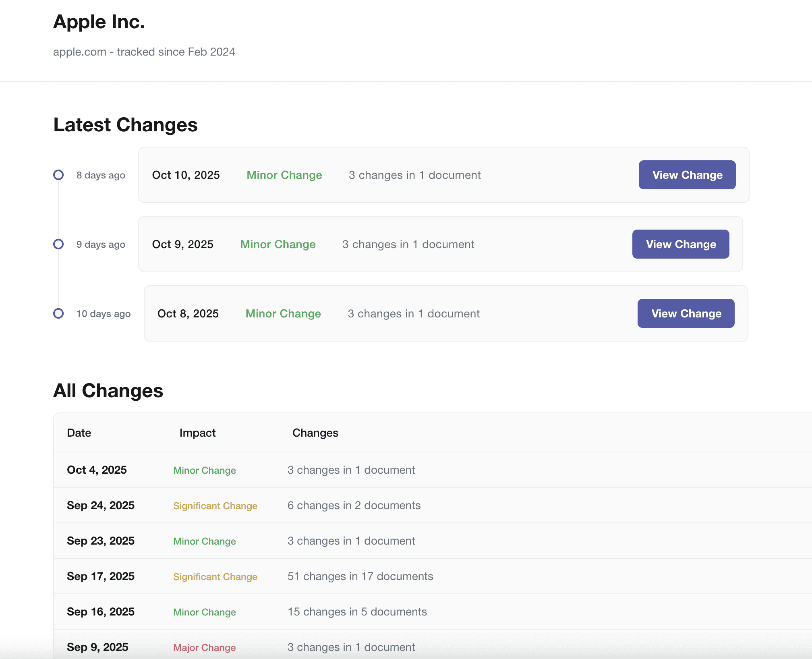Click the Apple Inc. page title

[99, 22]
